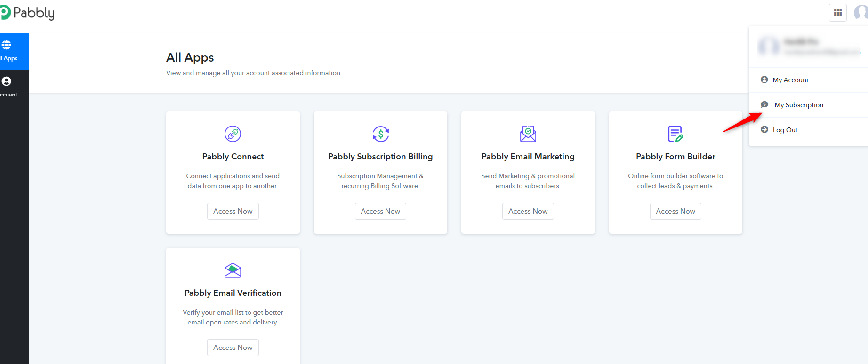Screen dimensions: 868x364
Task: Click the Pabbly Connect plug icon
Action: click(233, 134)
